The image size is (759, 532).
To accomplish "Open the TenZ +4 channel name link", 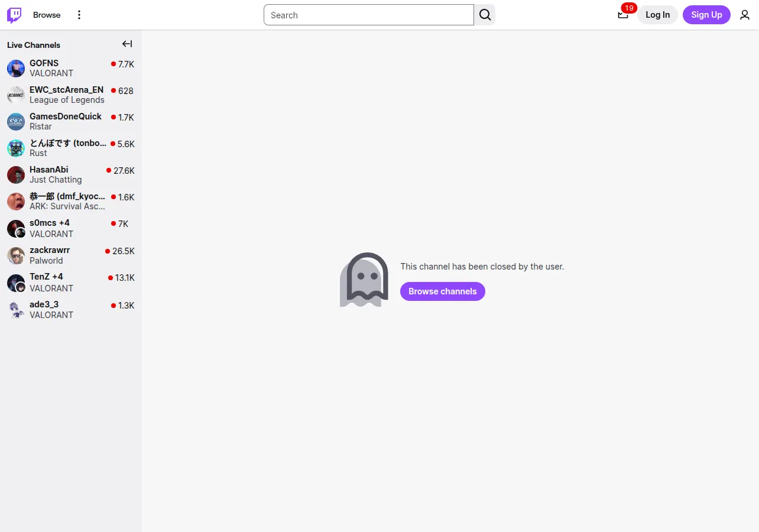I will click(46, 277).
